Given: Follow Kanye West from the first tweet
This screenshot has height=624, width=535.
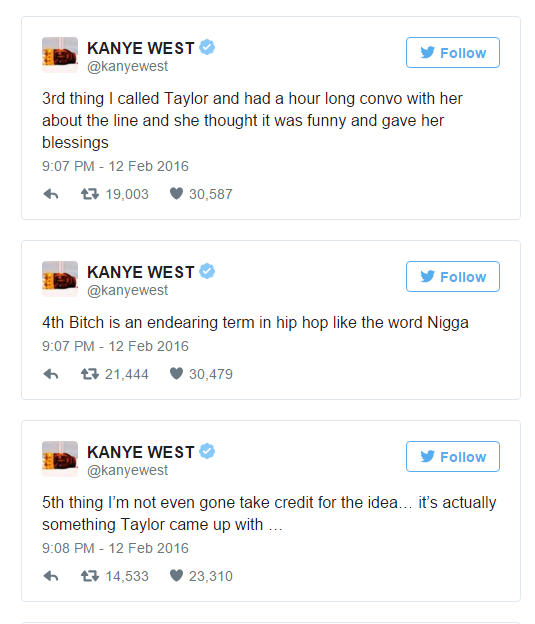Looking at the screenshot, I should pyautogui.click(x=453, y=53).
